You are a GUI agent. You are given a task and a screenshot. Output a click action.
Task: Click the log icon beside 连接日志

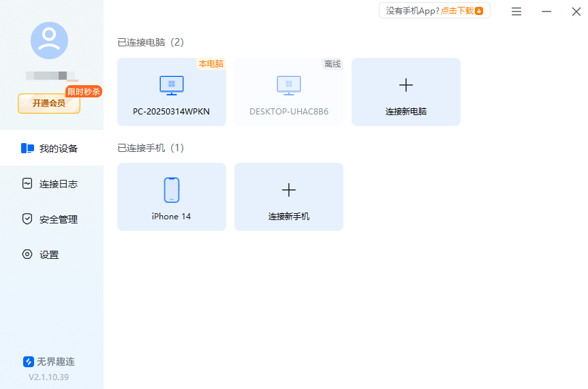tap(27, 184)
